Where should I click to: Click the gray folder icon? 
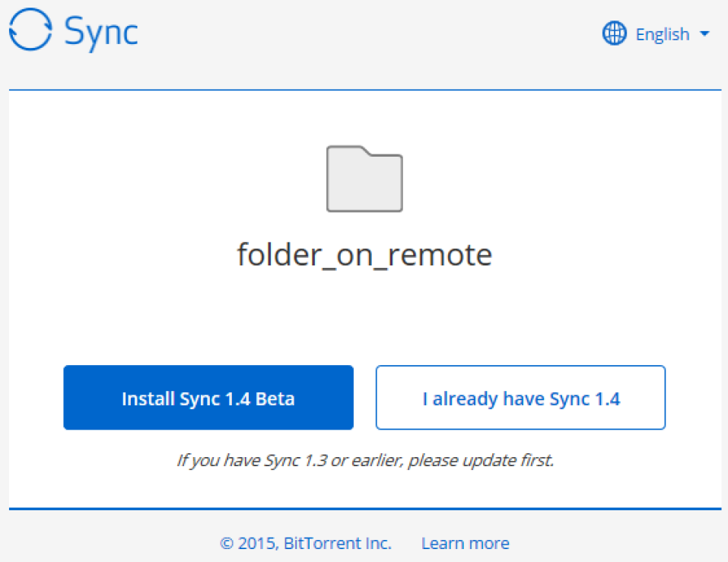[x=364, y=179]
